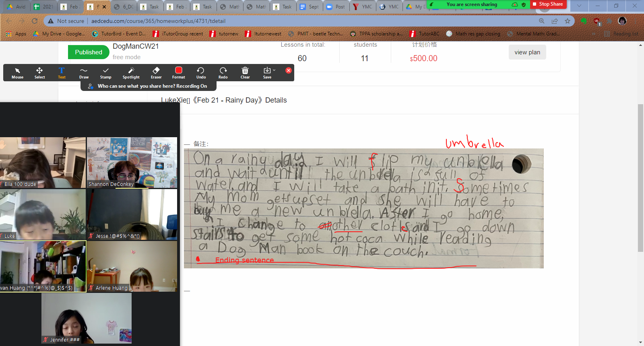This screenshot has width=644, height=346.
Task: Open the Chrome profile avatar
Action: tap(622, 21)
